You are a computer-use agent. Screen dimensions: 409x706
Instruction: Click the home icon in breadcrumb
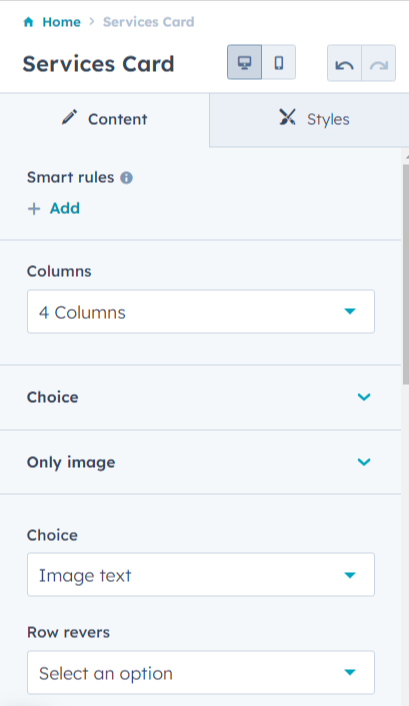coord(28,22)
